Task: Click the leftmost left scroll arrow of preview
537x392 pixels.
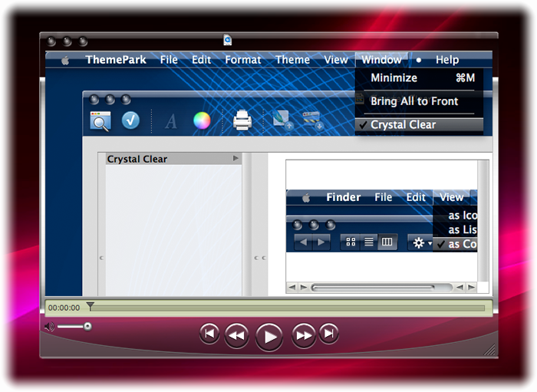Action: tap(292, 287)
